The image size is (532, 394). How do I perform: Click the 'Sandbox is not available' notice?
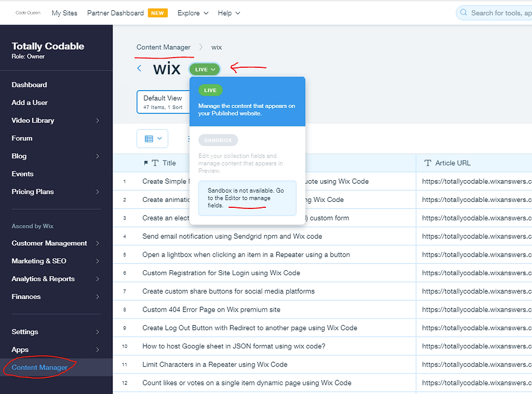tap(248, 198)
